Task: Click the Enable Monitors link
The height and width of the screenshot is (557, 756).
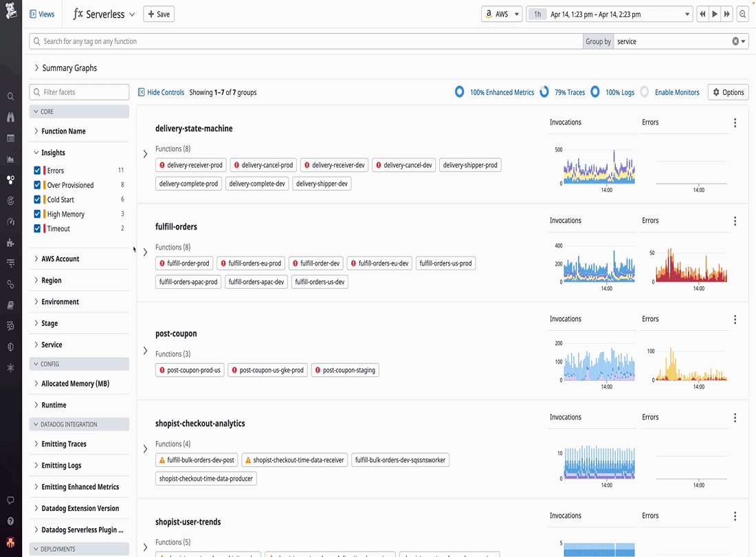Action: pyautogui.click(x=676, y=92)
